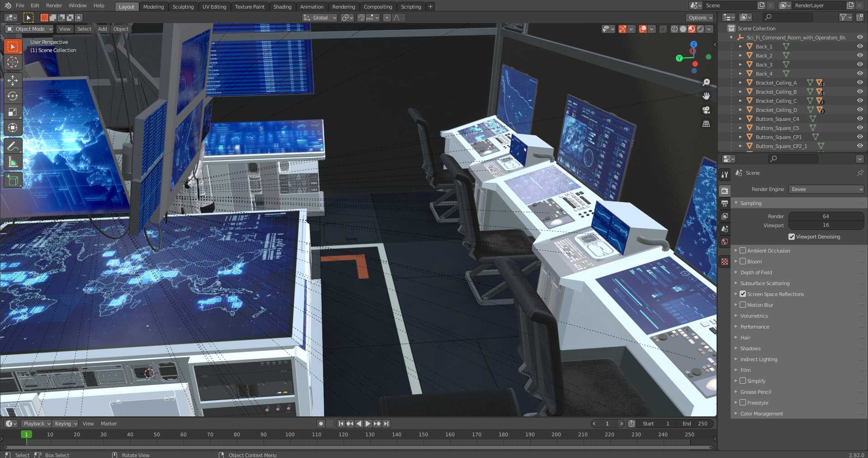Open the File menu
This screenshot has width=868, height=458.
20,5
